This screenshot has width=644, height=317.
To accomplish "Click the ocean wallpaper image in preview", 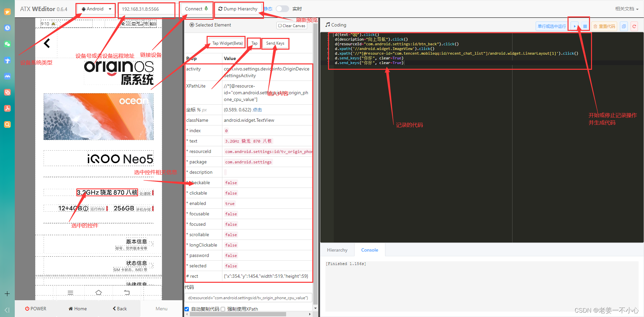I will pos(99,117).
